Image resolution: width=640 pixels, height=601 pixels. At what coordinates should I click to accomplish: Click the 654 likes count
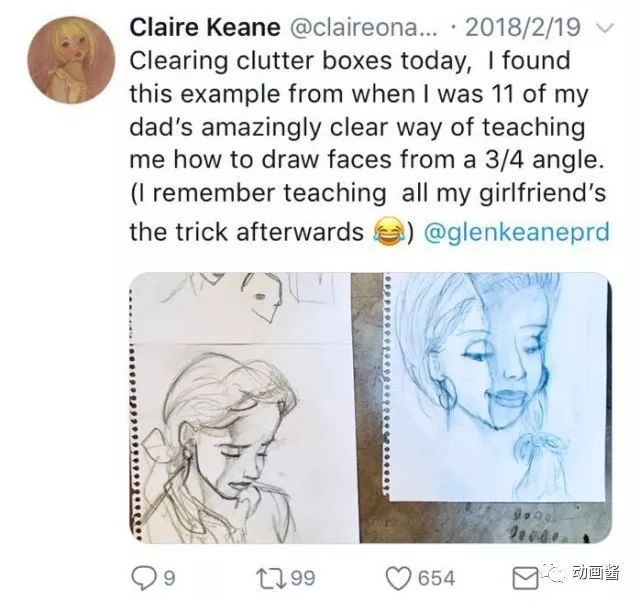tap(435, 577)
